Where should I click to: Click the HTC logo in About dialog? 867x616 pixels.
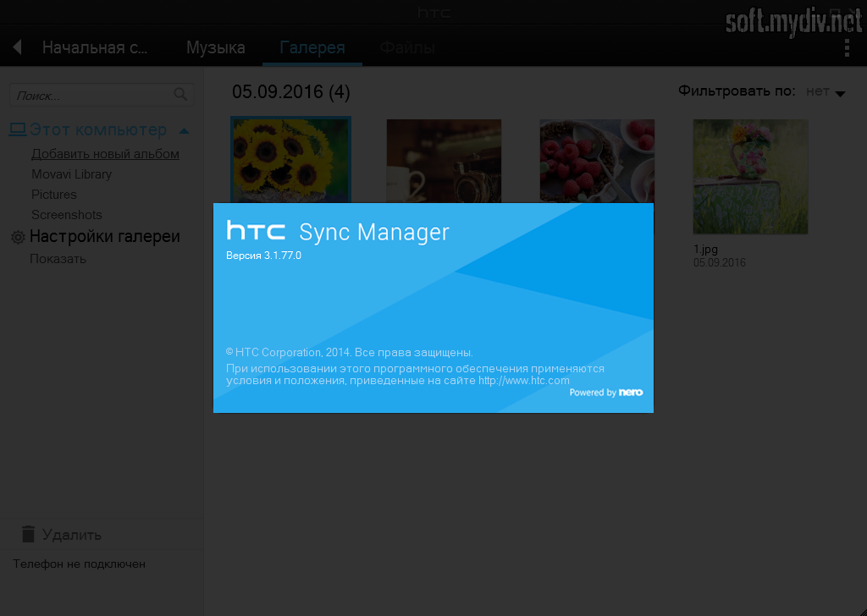[256, 230]
